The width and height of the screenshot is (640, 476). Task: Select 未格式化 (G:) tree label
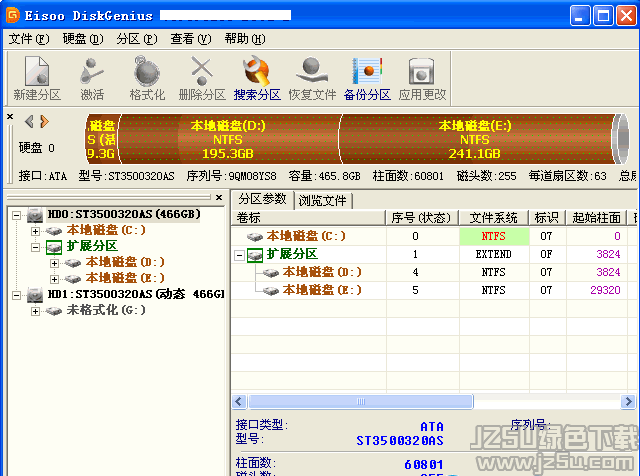(x=106, y=310)
